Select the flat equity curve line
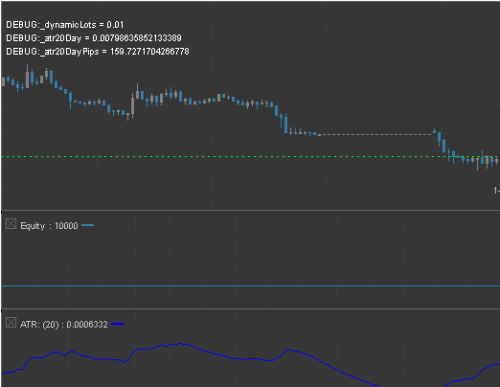The height and width of the screenshot is (387, 500). (x=251, y=286)
